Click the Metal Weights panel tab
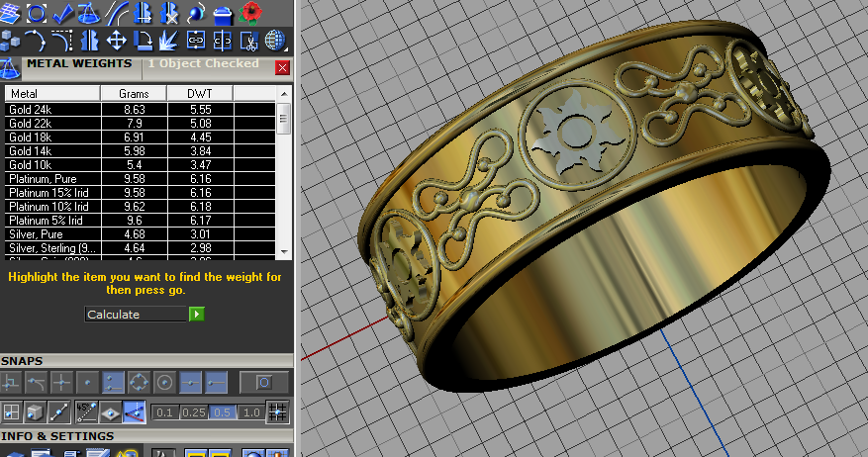 pos(78,64)
